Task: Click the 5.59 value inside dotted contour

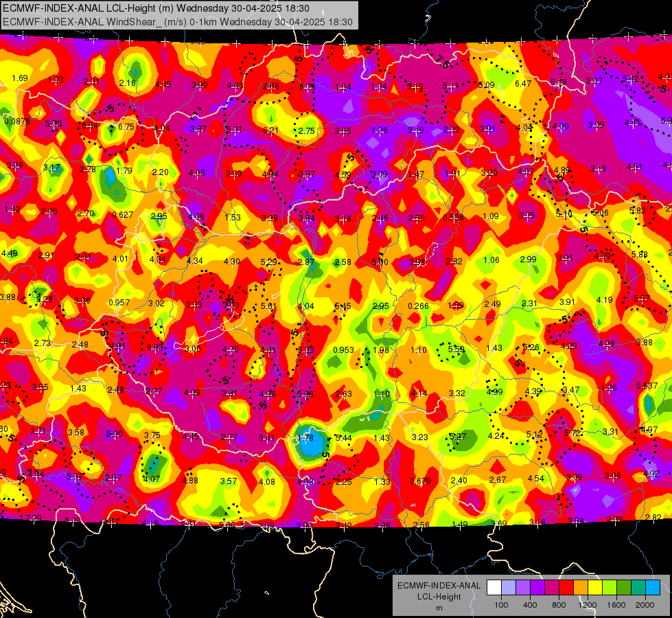Action: tap(456, 350)
